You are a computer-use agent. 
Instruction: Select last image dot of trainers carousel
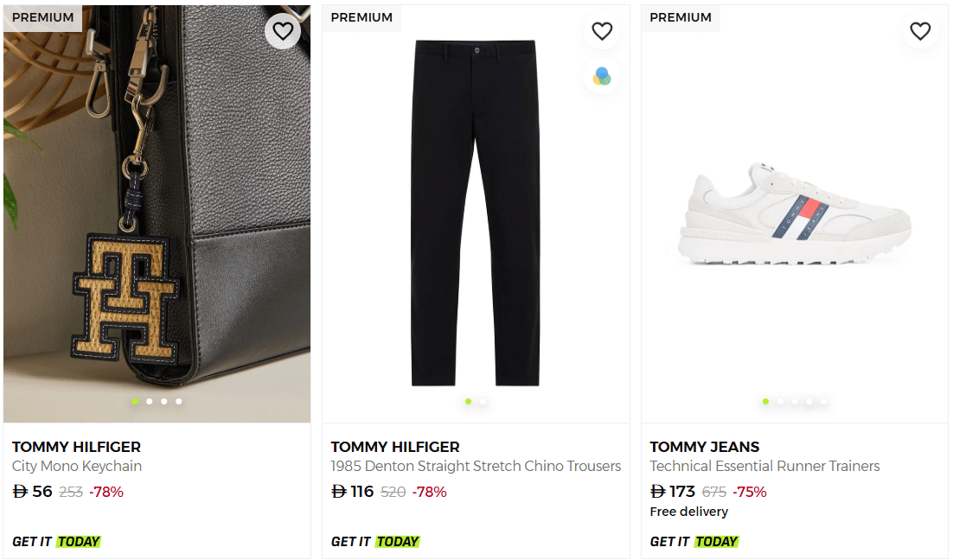(x=823, y=401)
